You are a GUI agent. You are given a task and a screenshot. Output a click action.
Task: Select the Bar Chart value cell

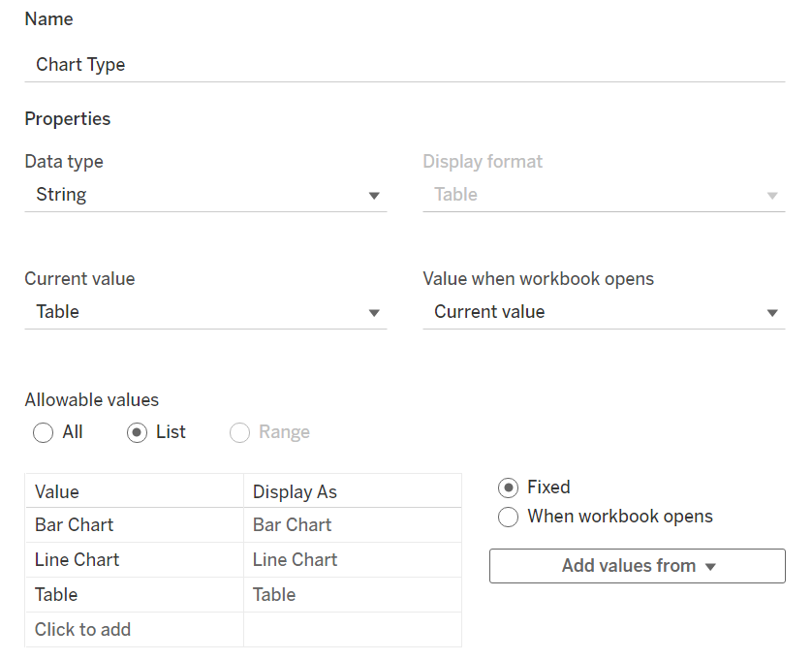click(134, 525)
